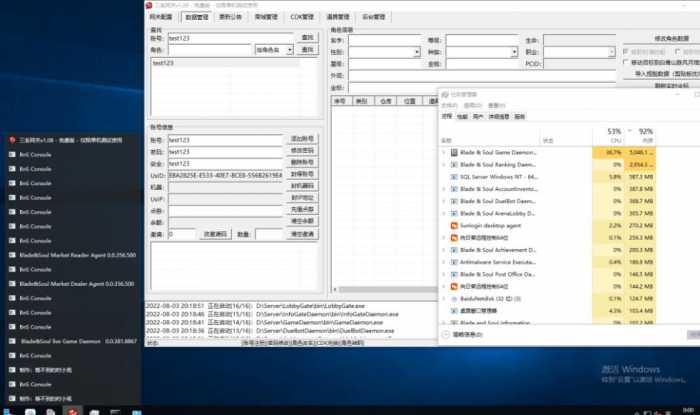The width and height of the screenshot is (700, 415).
Task: Click the 桌面窗口管理器 process icon
Action: pyautogui.click(x=454, y=311)
